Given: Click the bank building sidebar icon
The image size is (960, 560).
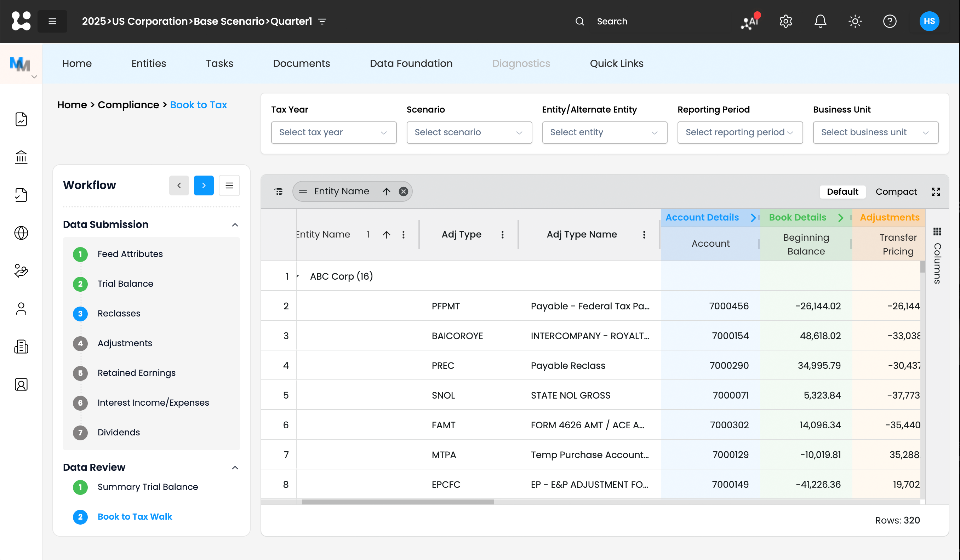Looking at the screenshot, I should pos(21,157).
